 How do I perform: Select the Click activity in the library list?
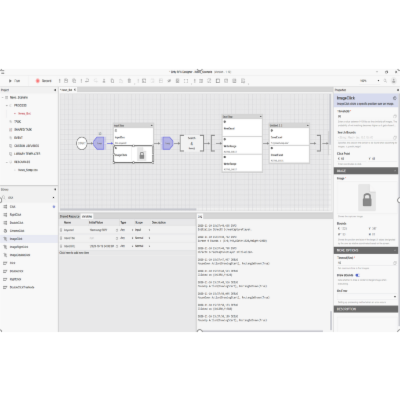29,207
